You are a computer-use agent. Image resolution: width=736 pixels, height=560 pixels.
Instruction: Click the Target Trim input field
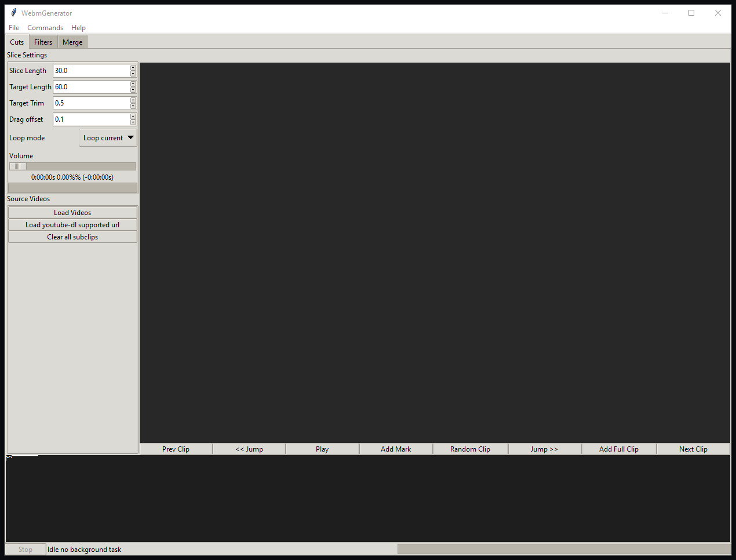click(92, 103)
